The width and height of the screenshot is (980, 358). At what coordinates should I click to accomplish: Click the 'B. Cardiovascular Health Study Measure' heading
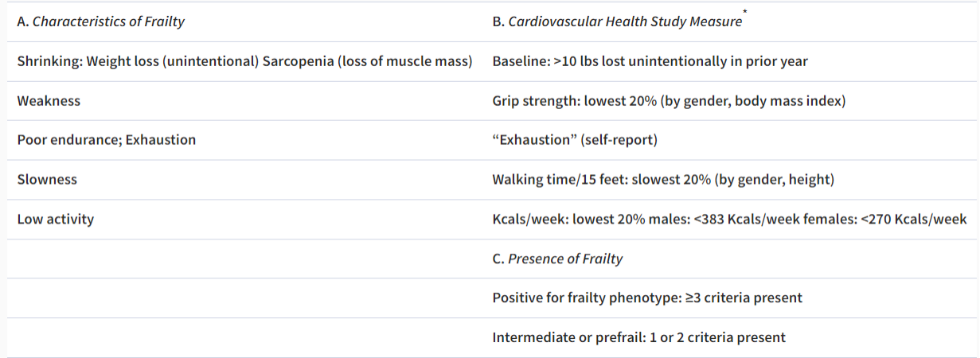coord(617,21)
